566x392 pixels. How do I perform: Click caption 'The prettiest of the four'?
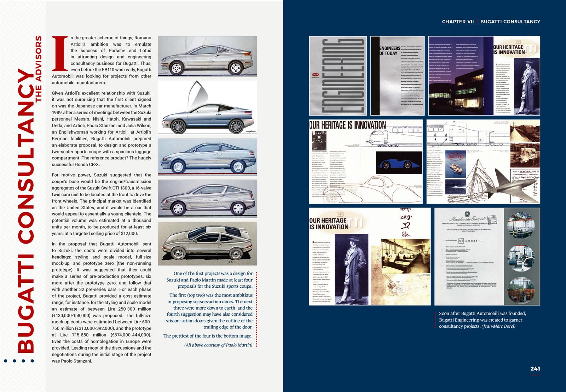tap(208, 336)
